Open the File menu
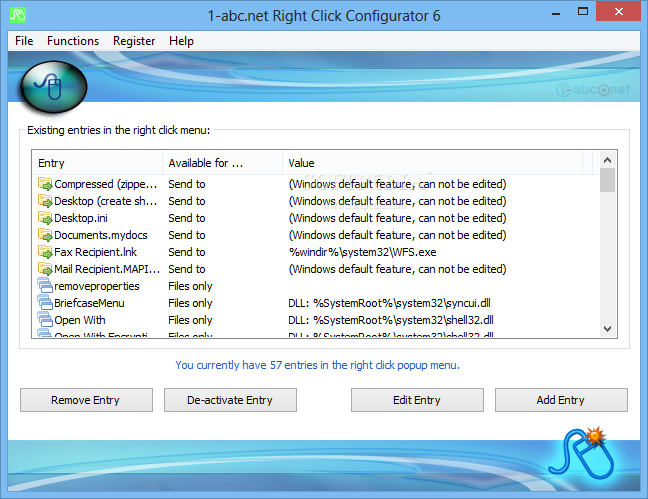 [x=24, y=41]
